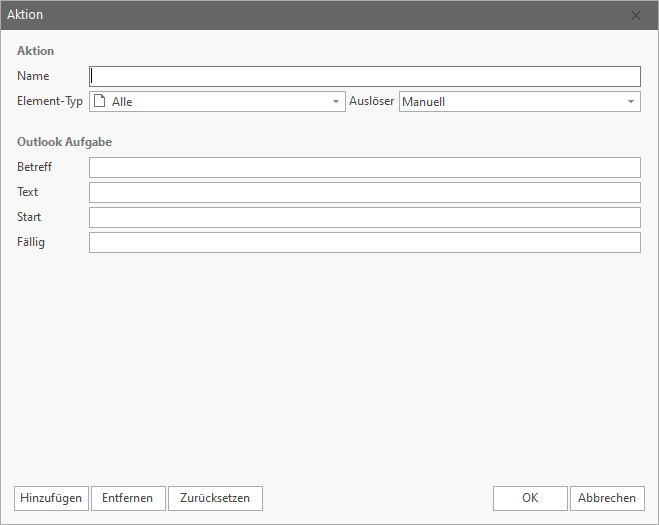
Task: Click the Entfernen button
Action: tap(128, 498)
